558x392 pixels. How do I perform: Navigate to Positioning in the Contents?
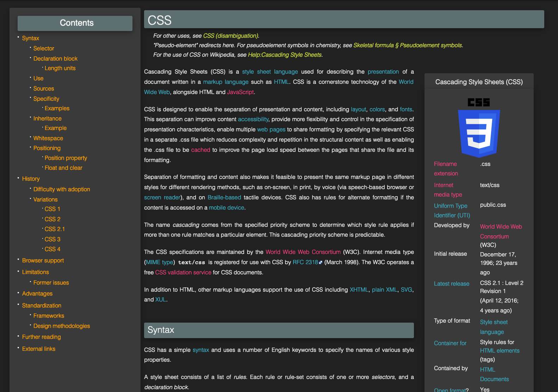pyautogui.click(x=47, y=148)
